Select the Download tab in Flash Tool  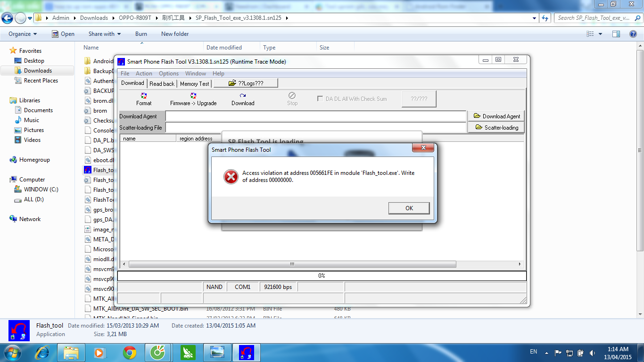(x=132, y=83)
